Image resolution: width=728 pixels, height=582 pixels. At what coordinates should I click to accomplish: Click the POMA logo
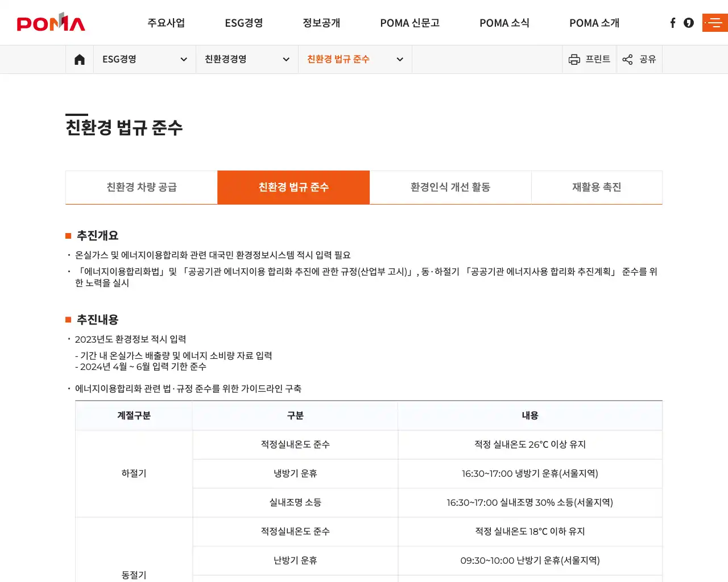51,22
